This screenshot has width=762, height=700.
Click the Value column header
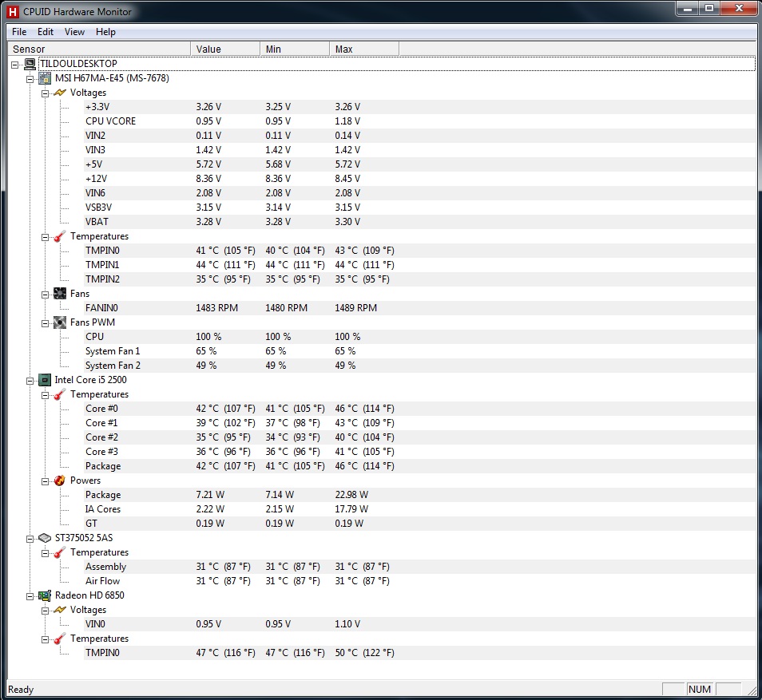[225, 49]
